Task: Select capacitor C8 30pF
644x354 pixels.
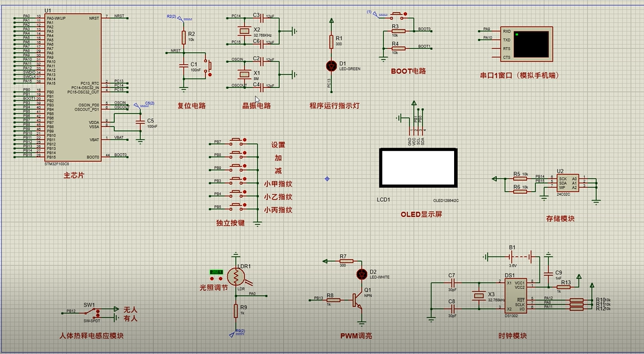Action: [453, 309]
